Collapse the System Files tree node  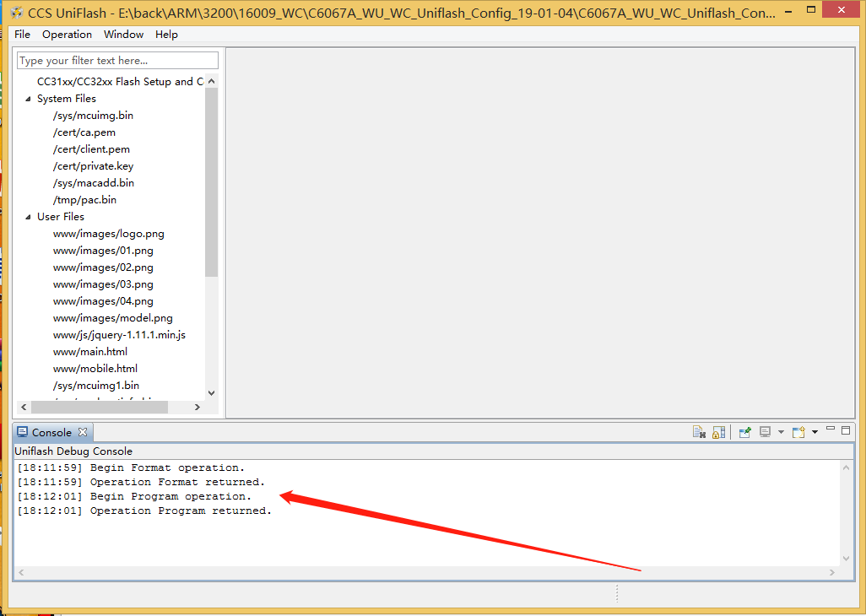pyautogui.click(x=28, y=99)
